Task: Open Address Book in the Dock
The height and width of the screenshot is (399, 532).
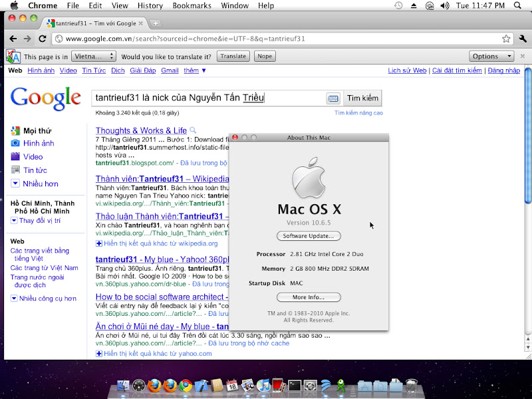Action: pyautogui.click(x=217, y=386)
